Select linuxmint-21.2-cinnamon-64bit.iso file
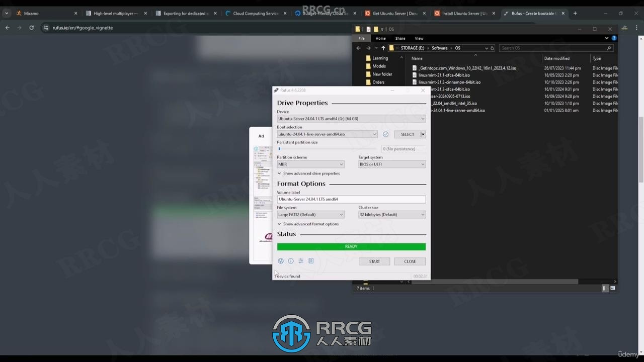Screen dimensions: 644x362 click(449, 82)
